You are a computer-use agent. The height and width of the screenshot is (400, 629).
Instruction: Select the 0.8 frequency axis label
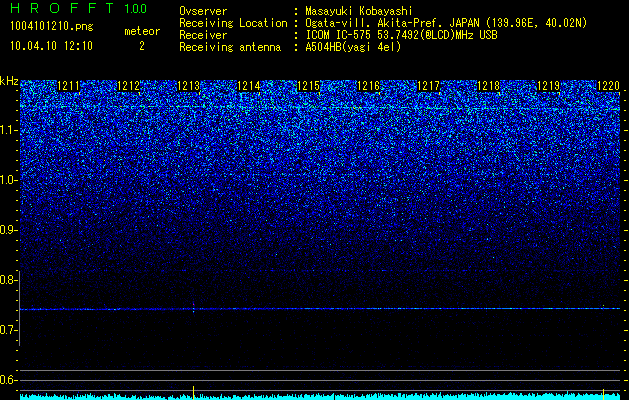pos(8,280)
